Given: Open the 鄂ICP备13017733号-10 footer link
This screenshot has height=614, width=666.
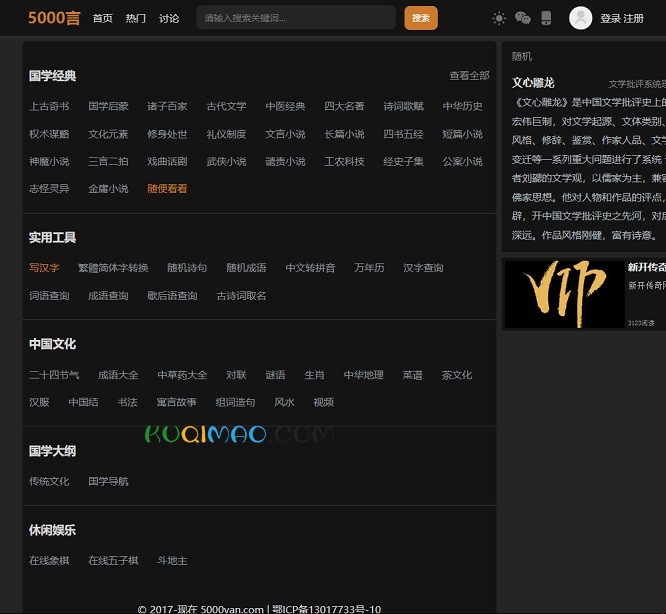Looking at the screenshot, I should click(327, 609).
